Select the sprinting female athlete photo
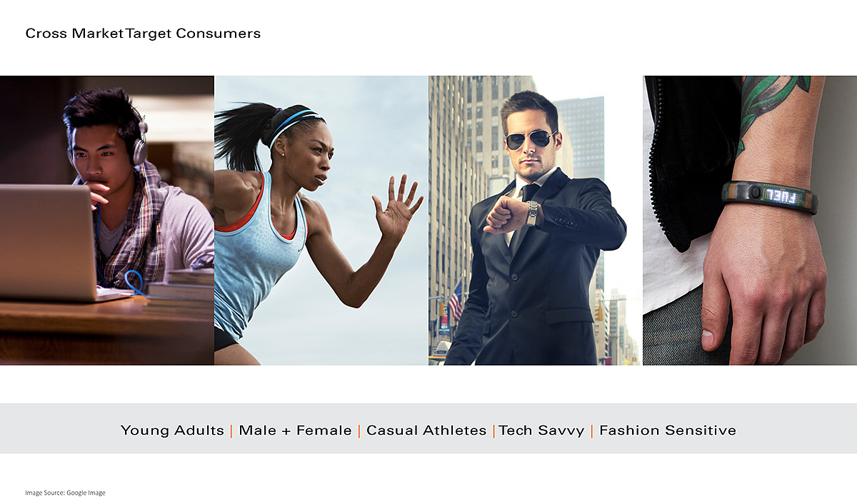Viewport: 857px width, 504px height. coord(321,221)
